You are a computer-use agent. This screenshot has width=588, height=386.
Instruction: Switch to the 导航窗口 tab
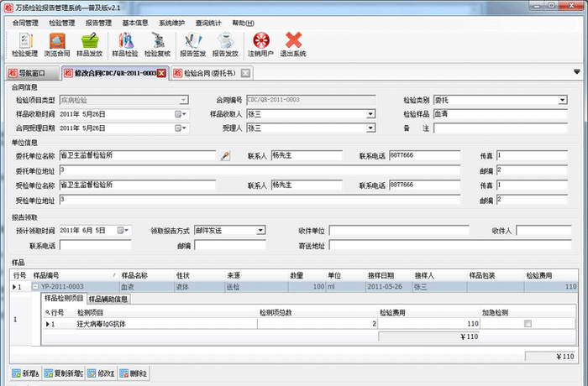pos(33,73)
